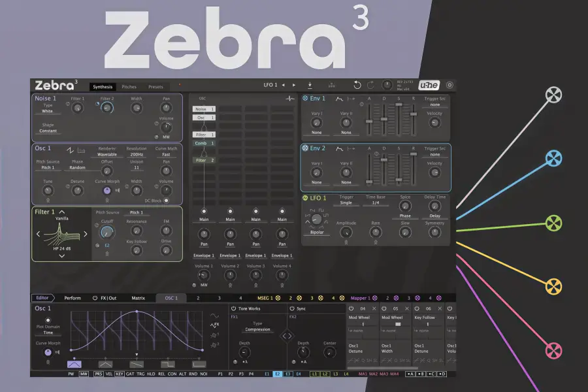Show next filter type with right chevron
The width and height of the screenshot is (588, 392).
click(86, 234)
